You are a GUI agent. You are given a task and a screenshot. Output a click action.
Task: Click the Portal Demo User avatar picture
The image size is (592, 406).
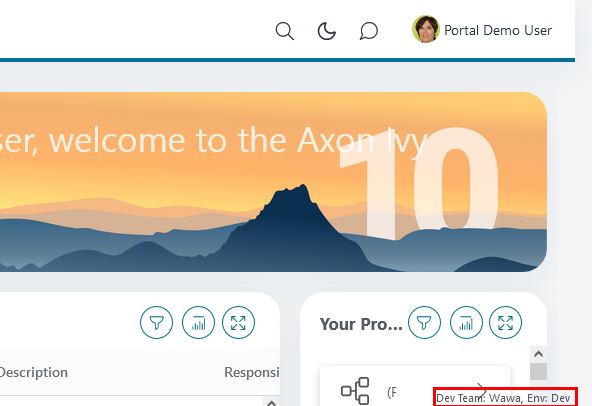426,29
